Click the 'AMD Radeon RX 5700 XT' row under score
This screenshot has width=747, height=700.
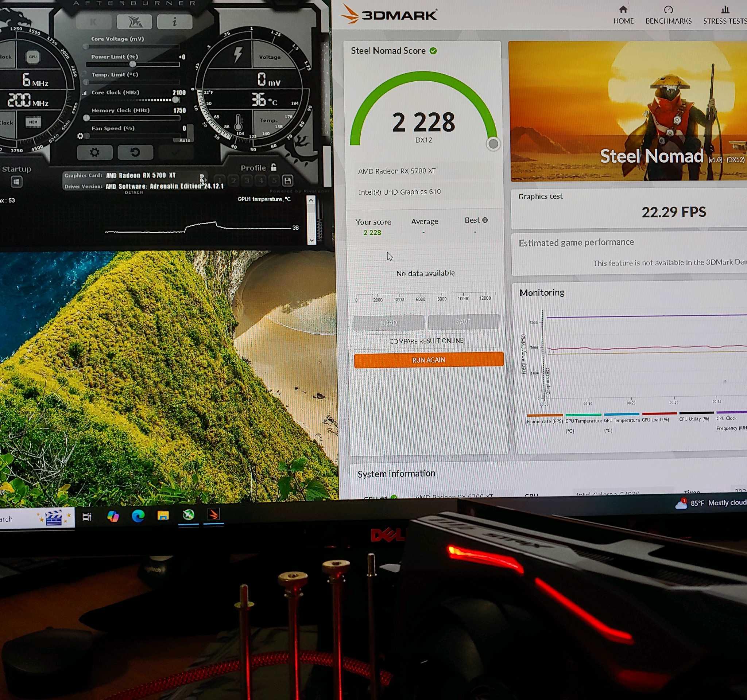pos(425,171)
